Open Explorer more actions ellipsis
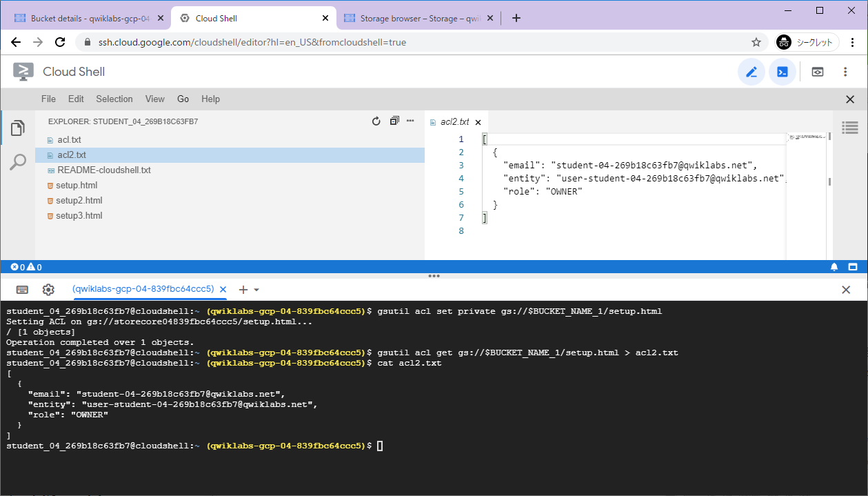The image size is (868, 496). tap(410, 121)
